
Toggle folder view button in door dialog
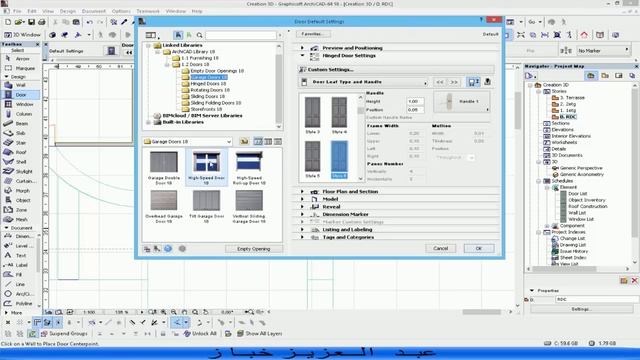click(x=151, y=36)
